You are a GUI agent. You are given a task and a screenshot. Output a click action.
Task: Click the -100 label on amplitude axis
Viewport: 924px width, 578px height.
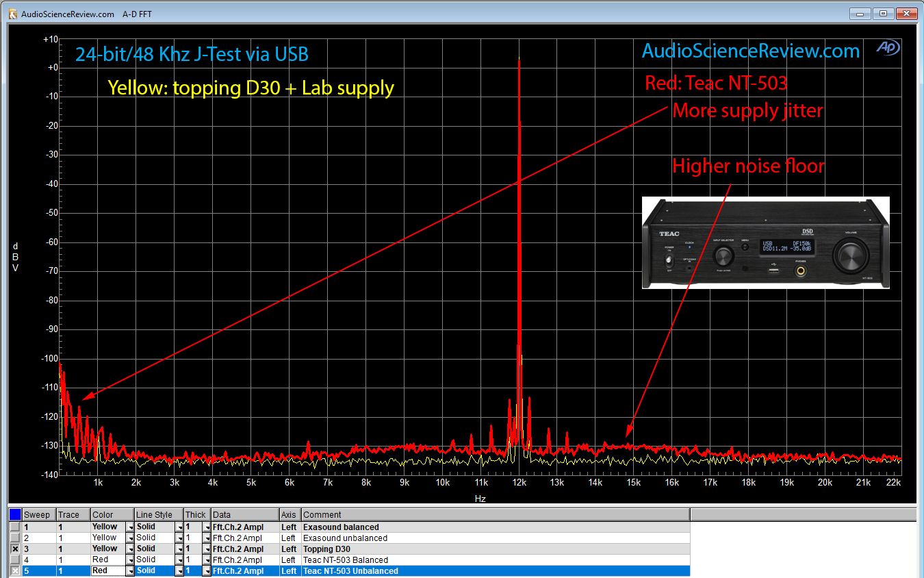tap(51, 358)
